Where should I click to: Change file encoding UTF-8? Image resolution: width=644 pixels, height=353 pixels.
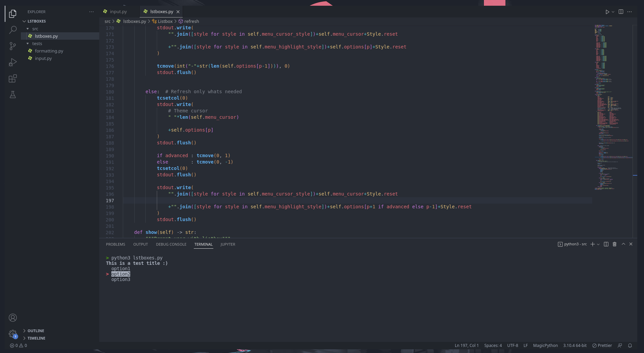[513, 346]
